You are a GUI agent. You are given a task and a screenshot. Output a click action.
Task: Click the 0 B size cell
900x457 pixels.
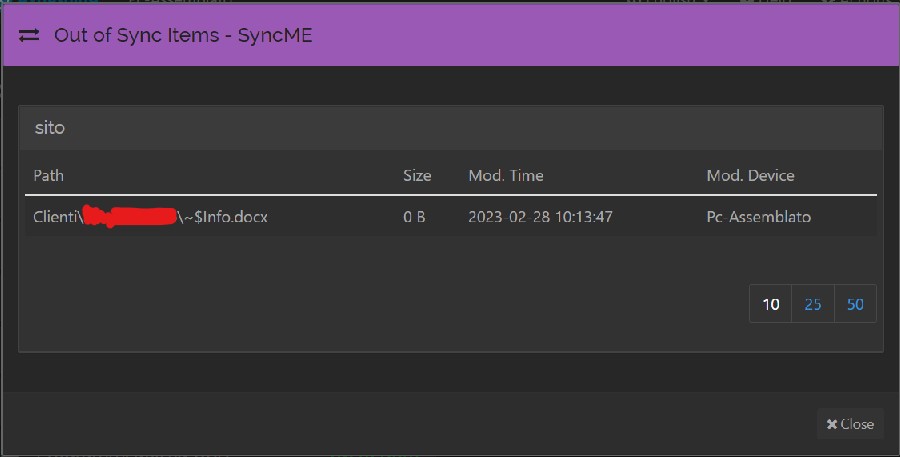[x=414, y=216]
